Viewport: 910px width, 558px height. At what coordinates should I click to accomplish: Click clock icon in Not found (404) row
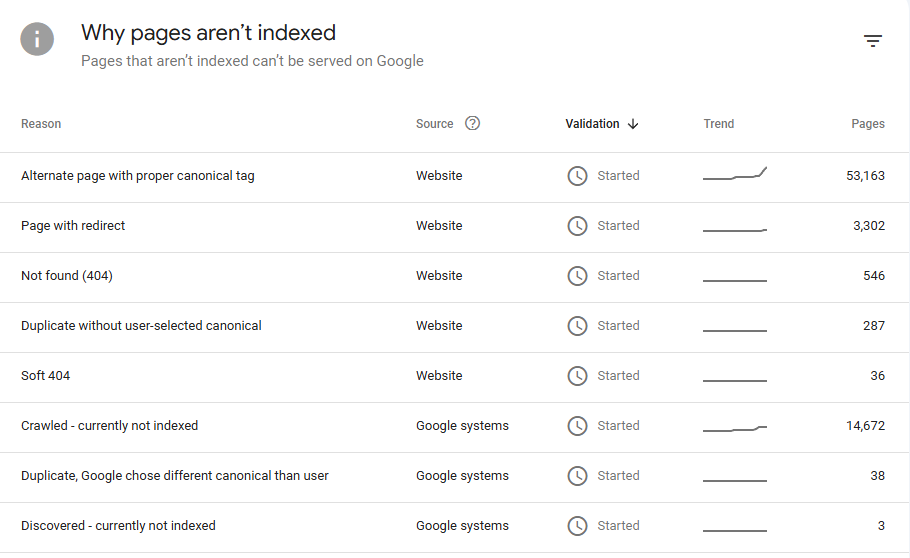577,276
